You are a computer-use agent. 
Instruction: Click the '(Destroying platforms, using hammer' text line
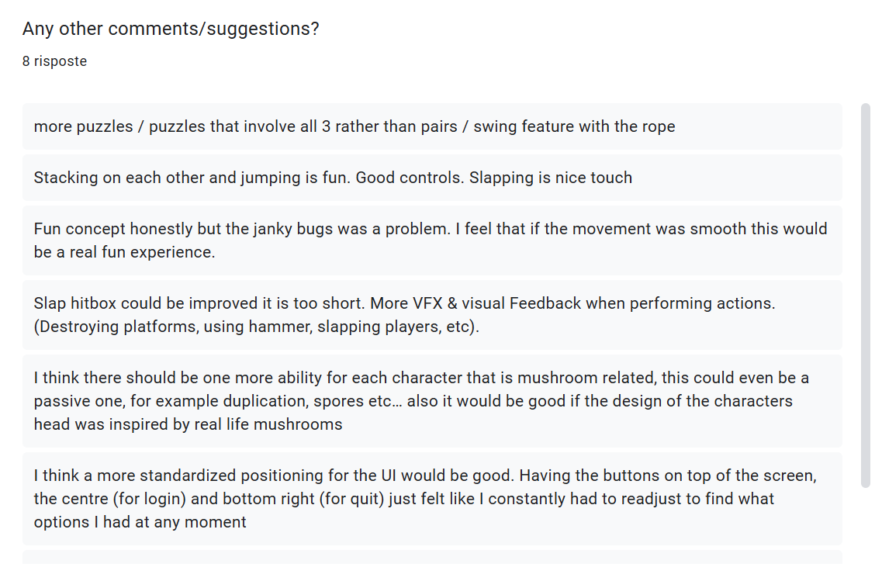coord(256,327)
